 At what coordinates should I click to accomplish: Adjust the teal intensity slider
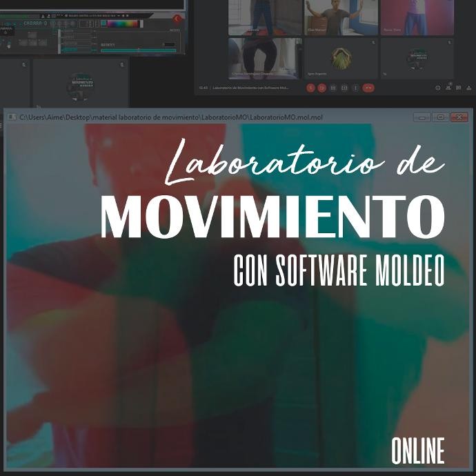(138, 50)
